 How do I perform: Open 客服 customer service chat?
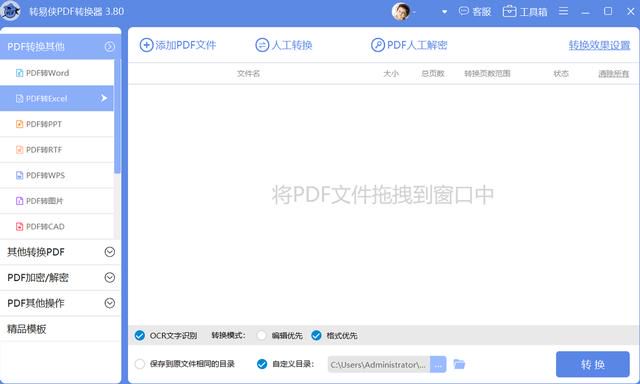click(475, 12)
